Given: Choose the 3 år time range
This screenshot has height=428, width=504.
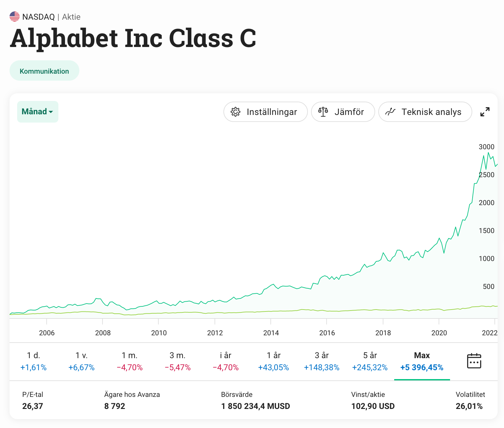Looking at the screenshot, I should tap(322, 361).
